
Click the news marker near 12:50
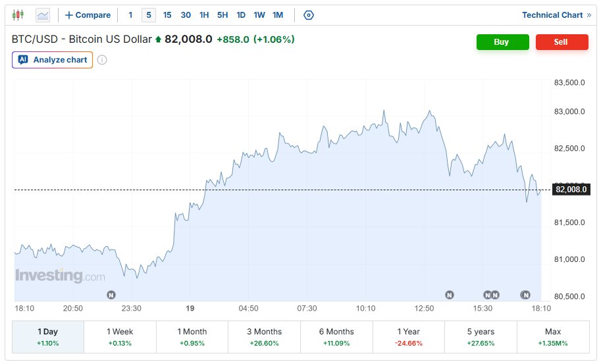pyautogui.click(x=450, y=295)
